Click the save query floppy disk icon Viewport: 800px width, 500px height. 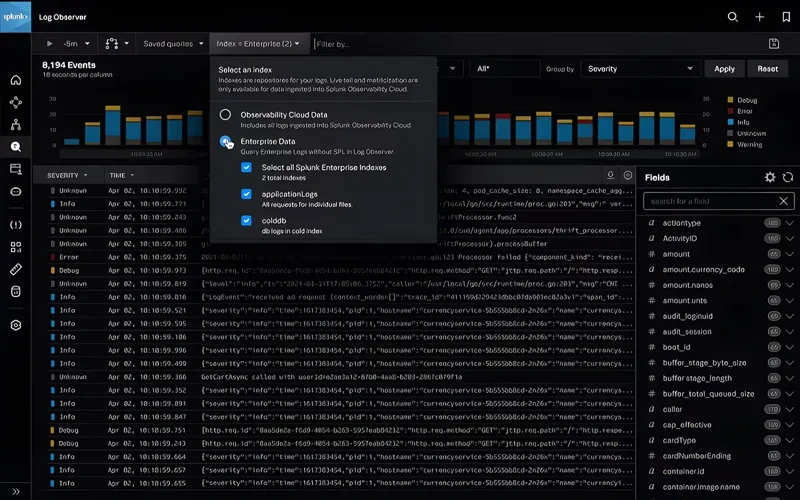(774, 44)
